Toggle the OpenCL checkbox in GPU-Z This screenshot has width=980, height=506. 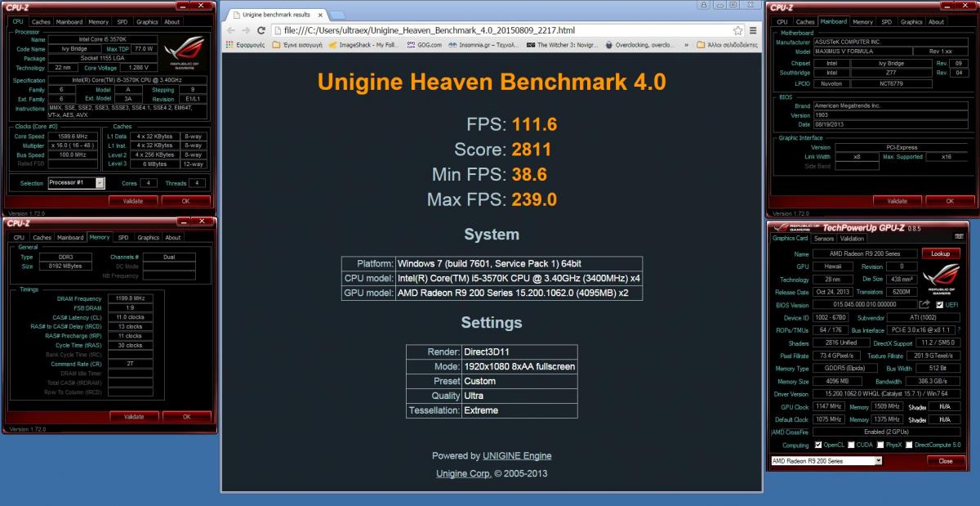(818, 446)
